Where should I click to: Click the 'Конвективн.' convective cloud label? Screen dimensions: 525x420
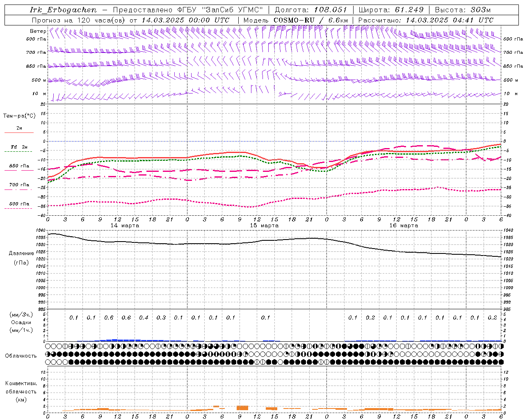21,383
